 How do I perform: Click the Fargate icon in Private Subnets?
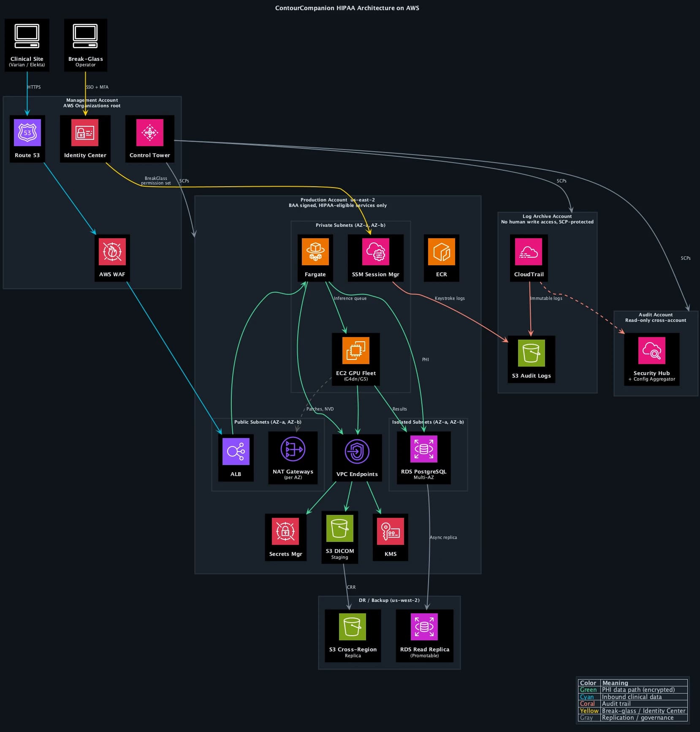click(x=315, y=252)
